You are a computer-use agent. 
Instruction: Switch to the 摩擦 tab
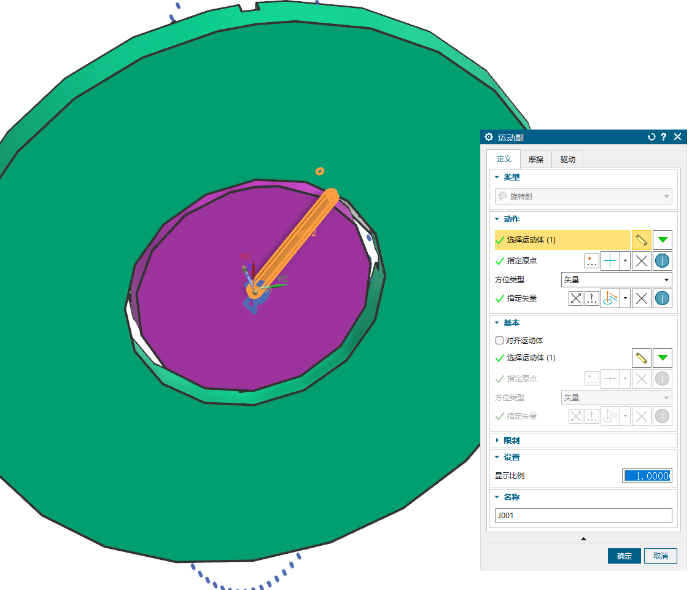coord(535,160)
